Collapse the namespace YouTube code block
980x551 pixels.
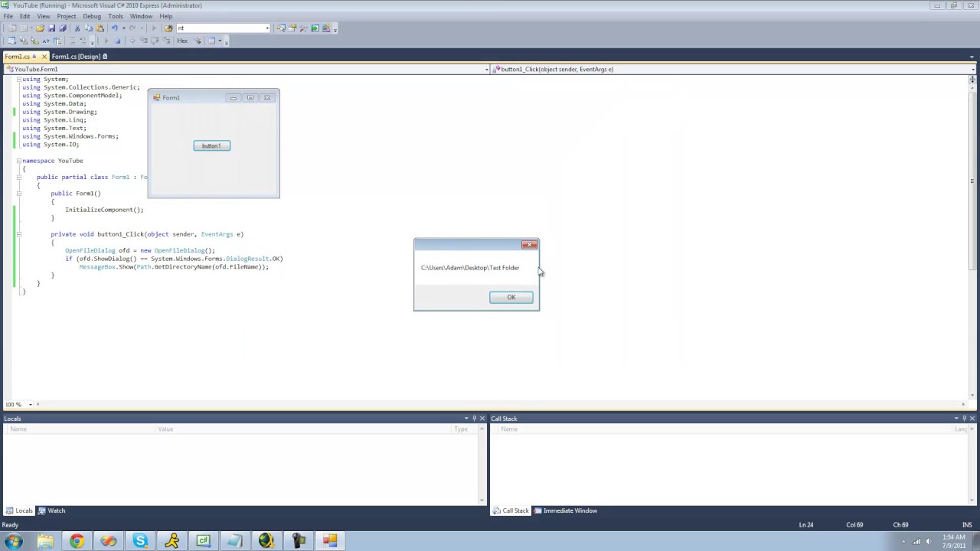tap(19, 161)
